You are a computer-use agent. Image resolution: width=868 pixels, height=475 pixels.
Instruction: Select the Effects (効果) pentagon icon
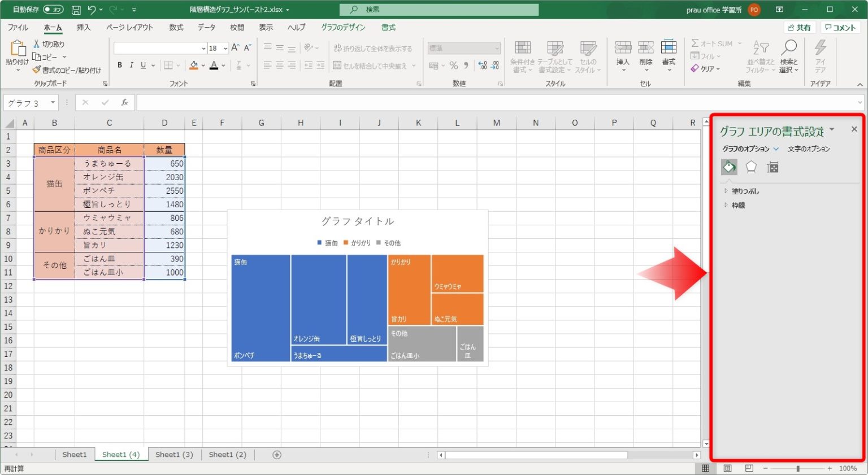(x=750, y=167)
